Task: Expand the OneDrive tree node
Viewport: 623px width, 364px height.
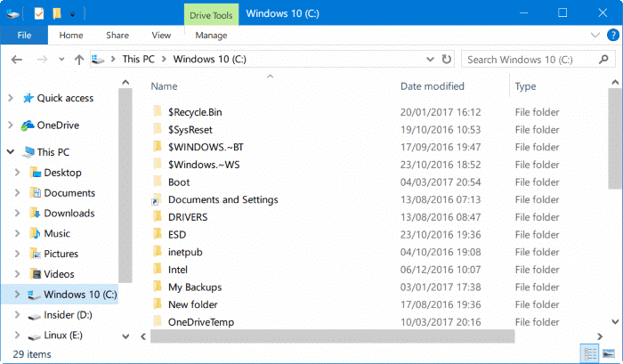Action: 11,125
